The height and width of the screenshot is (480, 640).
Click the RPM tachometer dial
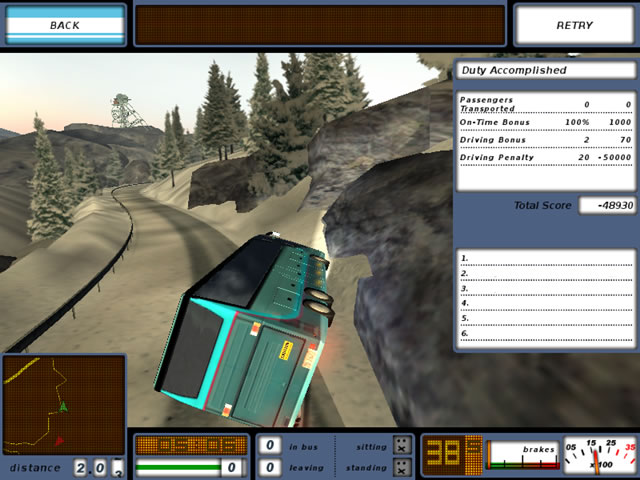(600, 455)
